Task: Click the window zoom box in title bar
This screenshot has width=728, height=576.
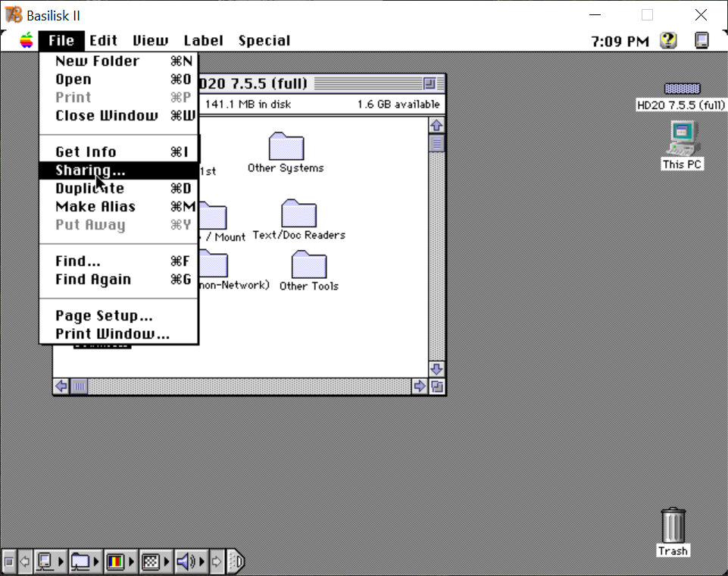Action: click(430, 83)
